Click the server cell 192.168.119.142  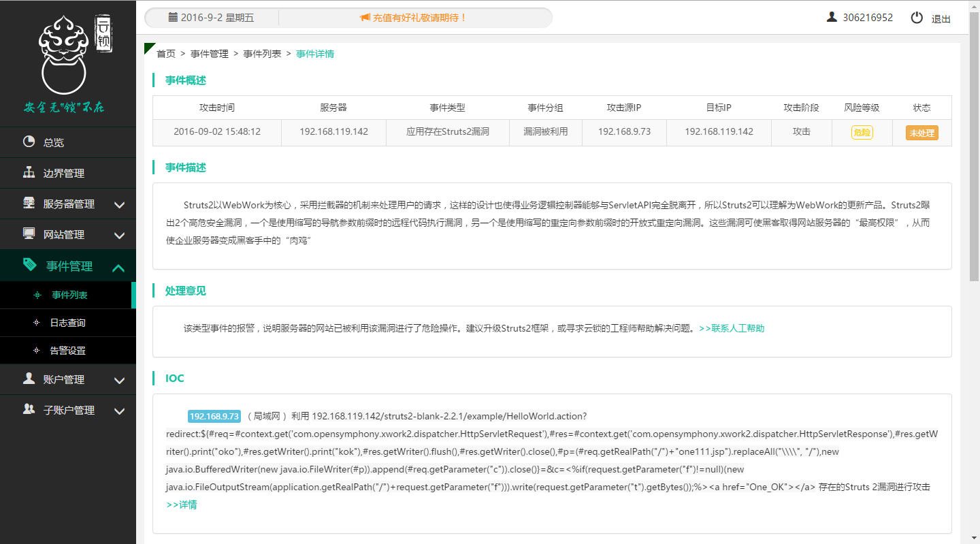(333, 131)
